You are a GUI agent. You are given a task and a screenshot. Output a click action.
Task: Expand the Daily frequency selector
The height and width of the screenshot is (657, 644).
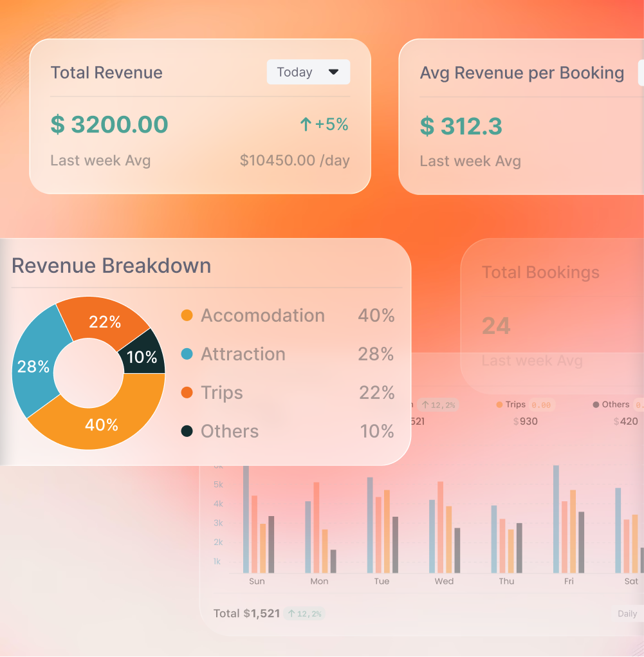click(627, 613)
